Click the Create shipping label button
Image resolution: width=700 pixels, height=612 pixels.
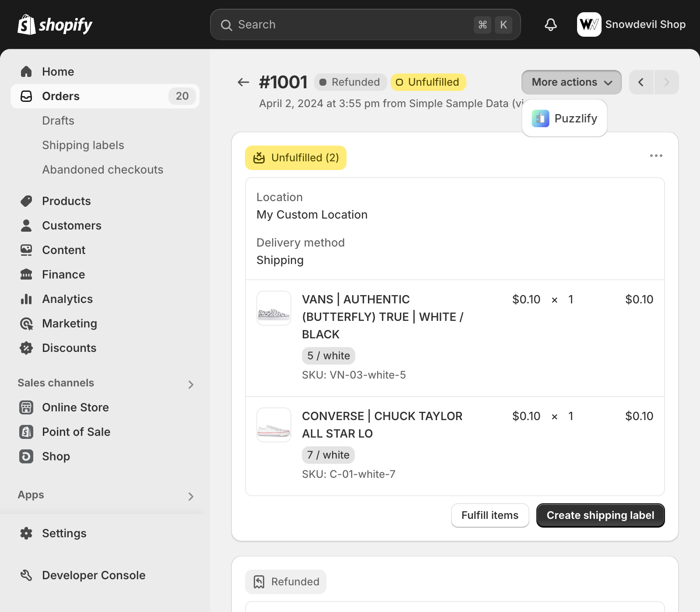[600, 515]
